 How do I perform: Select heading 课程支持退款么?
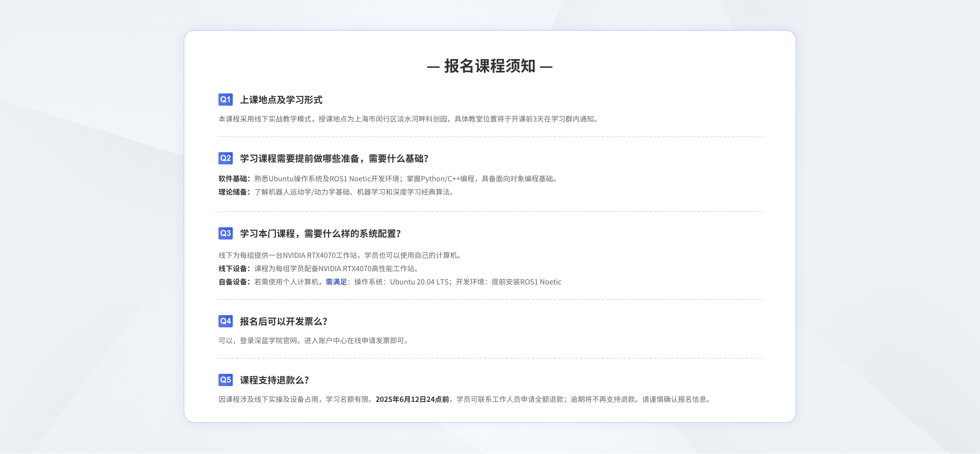tap(274, 380)
